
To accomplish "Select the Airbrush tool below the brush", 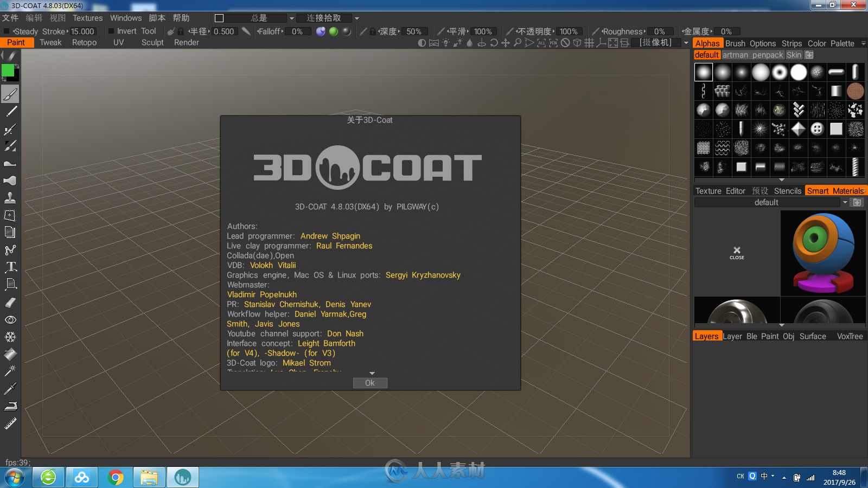I will pyautogui.click(x=10, y=129).
